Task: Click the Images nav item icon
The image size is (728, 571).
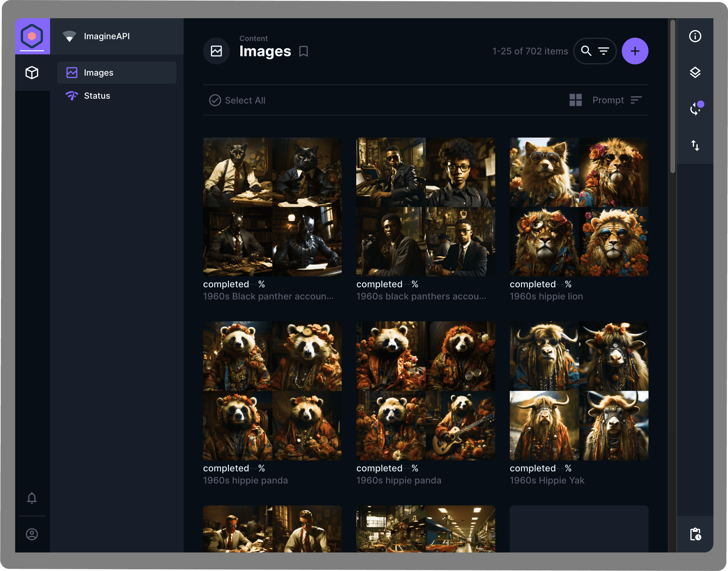Action: point(72,73)
